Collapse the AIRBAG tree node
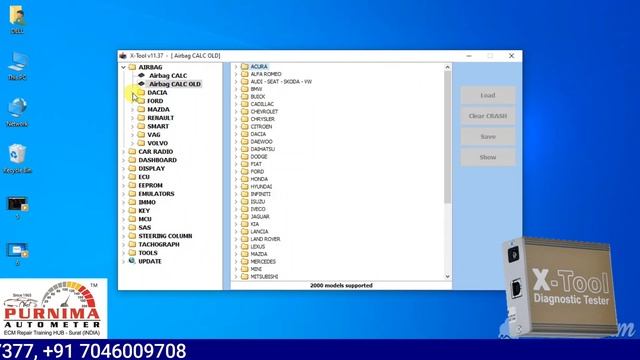Screen dimensions: 640x360 [124, 67]
